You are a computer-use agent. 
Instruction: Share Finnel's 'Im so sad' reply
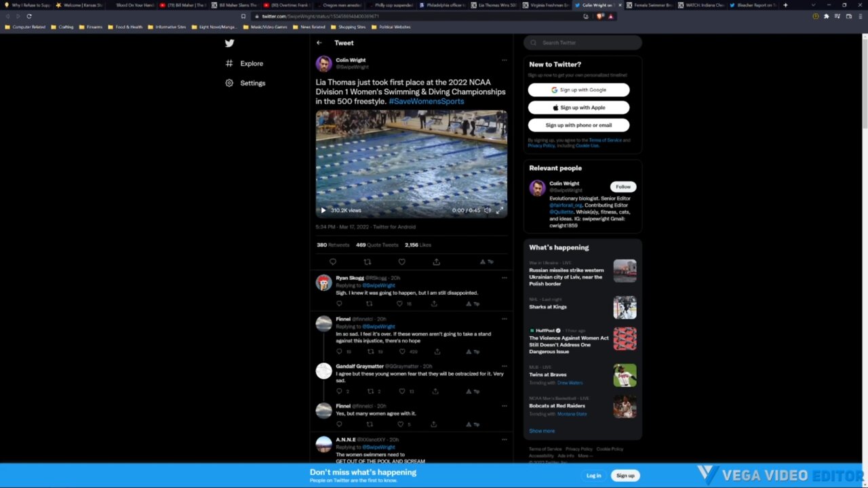tap(437, 352)
